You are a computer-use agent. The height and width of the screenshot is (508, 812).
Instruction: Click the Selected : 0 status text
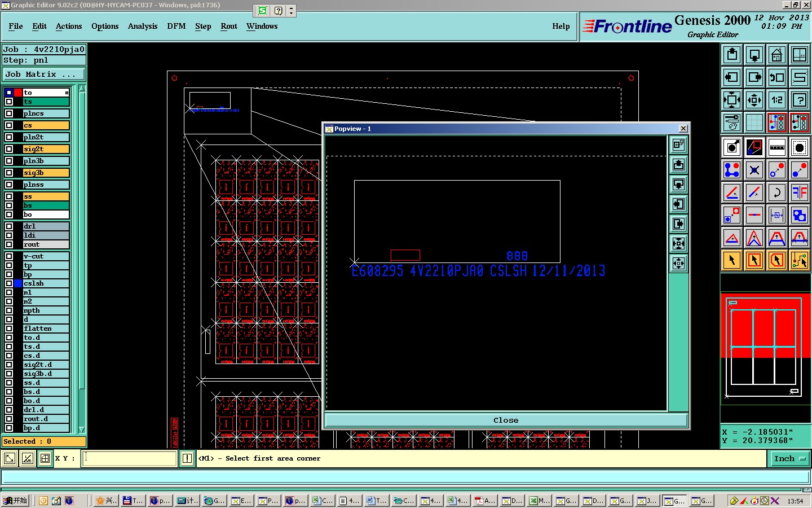[x=44, y=441]
